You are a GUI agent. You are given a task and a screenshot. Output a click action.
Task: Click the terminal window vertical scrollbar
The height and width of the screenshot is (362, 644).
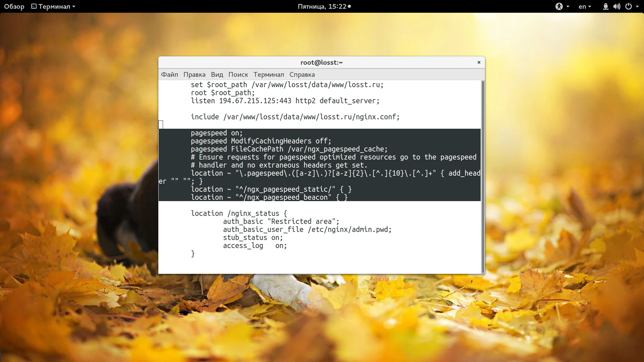pos(483,176)
